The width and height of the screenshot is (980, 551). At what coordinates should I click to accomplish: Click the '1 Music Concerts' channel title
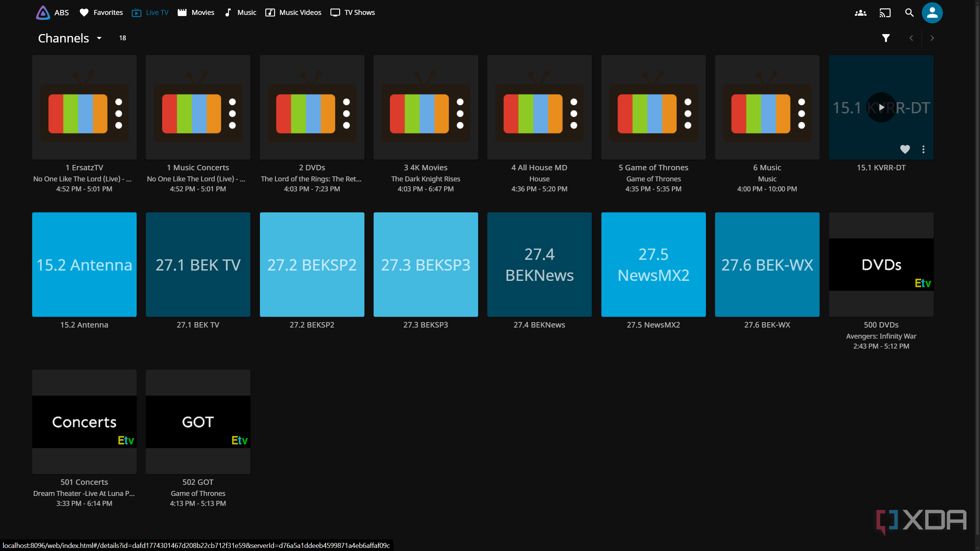[x=198, y=168]
